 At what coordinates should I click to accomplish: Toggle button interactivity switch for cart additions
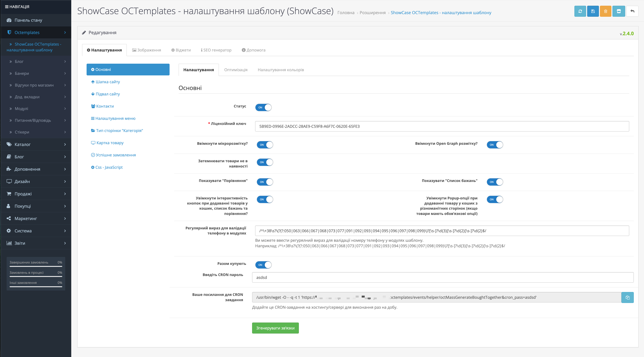[x=265, y=200]
